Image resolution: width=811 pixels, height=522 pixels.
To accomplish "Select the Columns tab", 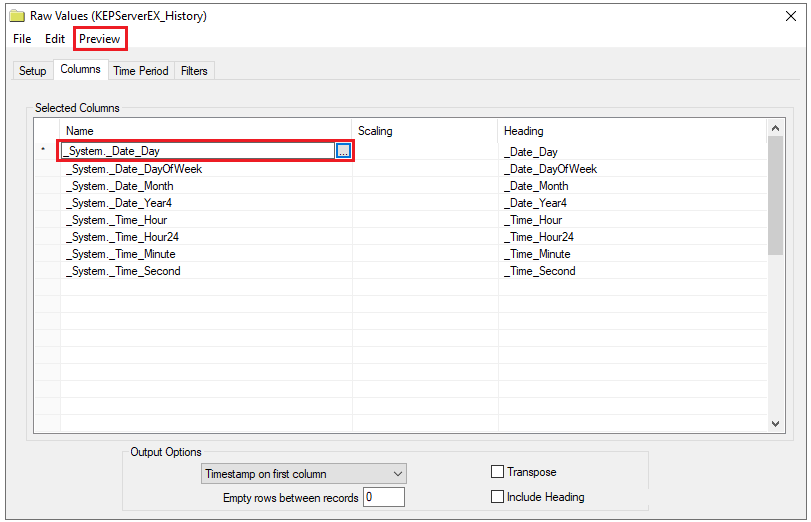I will [x=80, y=69].
